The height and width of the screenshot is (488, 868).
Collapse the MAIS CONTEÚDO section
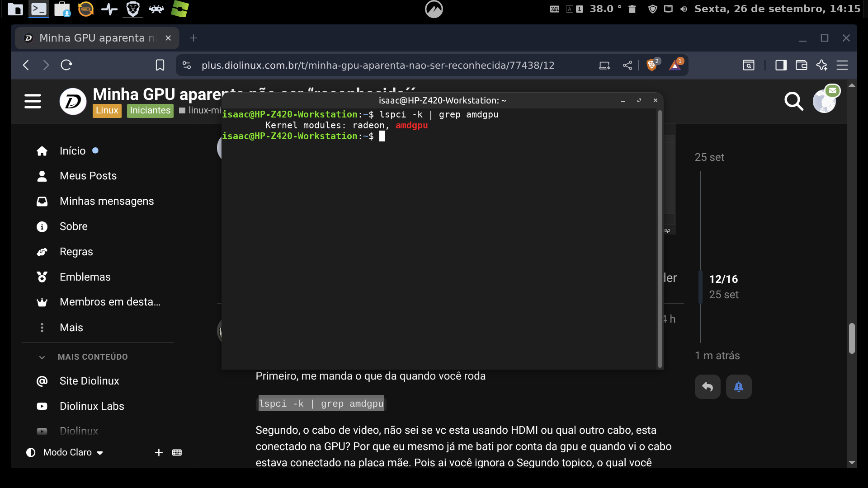coord(42,357)
